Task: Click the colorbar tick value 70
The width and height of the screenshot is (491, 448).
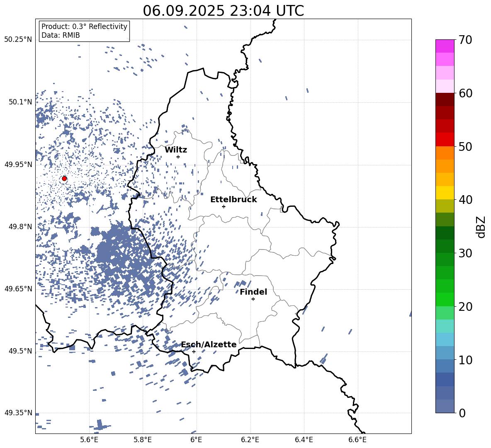Action: tap(465, 40)
